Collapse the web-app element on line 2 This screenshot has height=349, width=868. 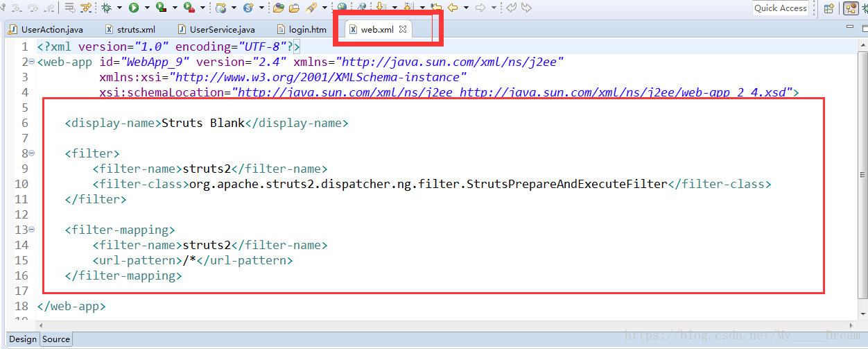(32, 62)
